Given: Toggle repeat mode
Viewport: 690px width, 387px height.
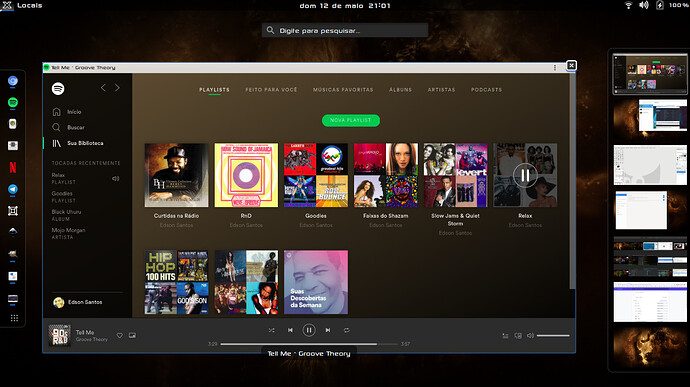Looking at the screenshot, I should coord(347,330).
